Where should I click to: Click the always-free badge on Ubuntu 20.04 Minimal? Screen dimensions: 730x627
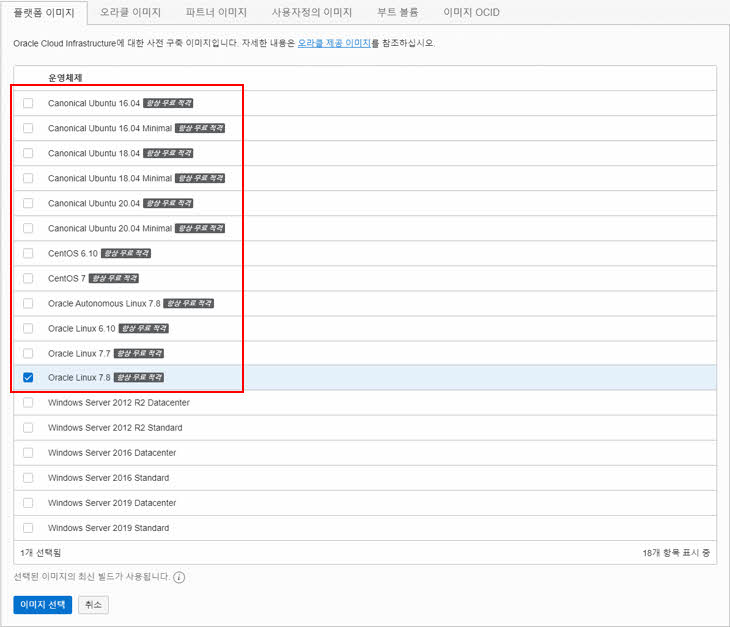click(x=200, y=228)
